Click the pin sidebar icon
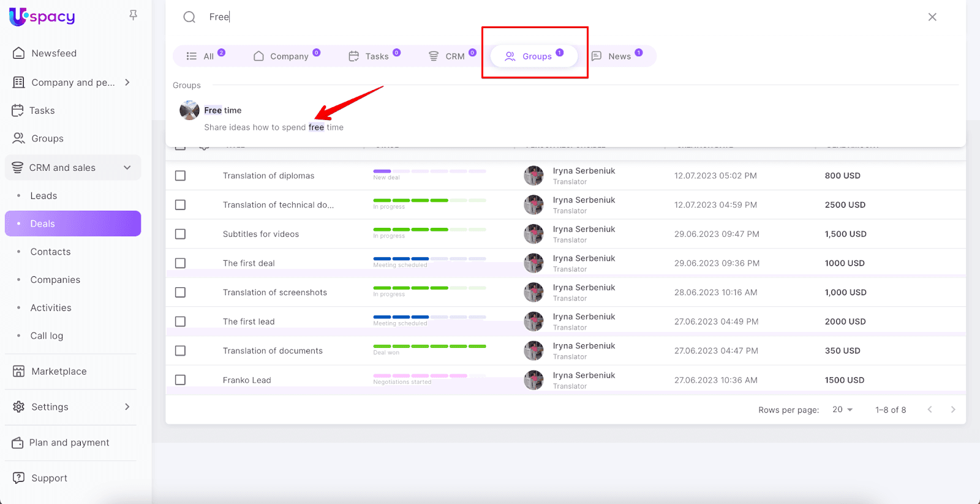 (133, 15)
